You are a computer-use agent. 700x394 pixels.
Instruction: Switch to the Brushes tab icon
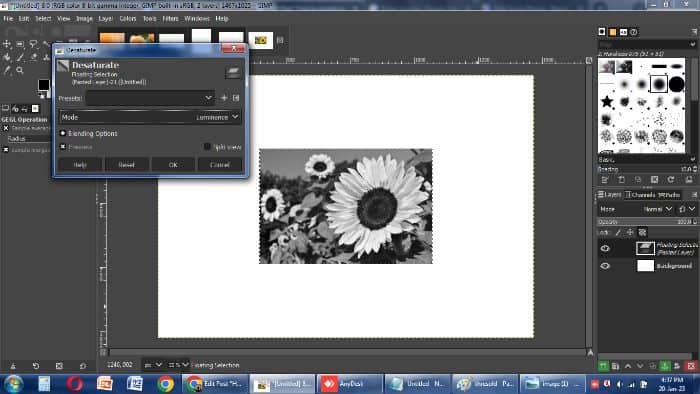602,32
